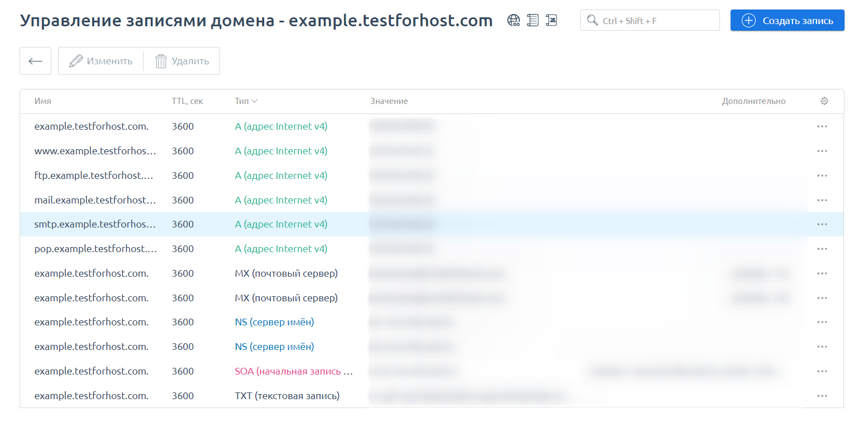The height and width of the screenshot is (431, 868).
Task: Open three-dot menu for TXT record
Action: [x=822, y=396]
